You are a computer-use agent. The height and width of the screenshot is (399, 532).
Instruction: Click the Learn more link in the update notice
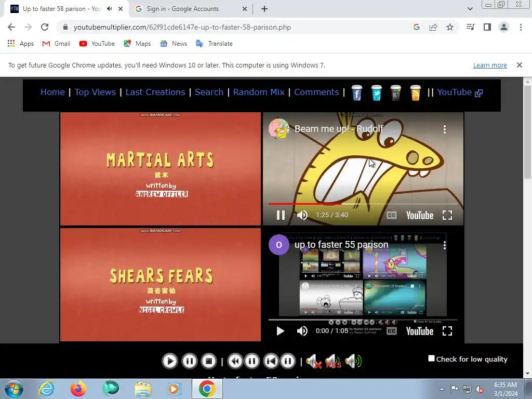pyautogui.click(x=490, y=65)
